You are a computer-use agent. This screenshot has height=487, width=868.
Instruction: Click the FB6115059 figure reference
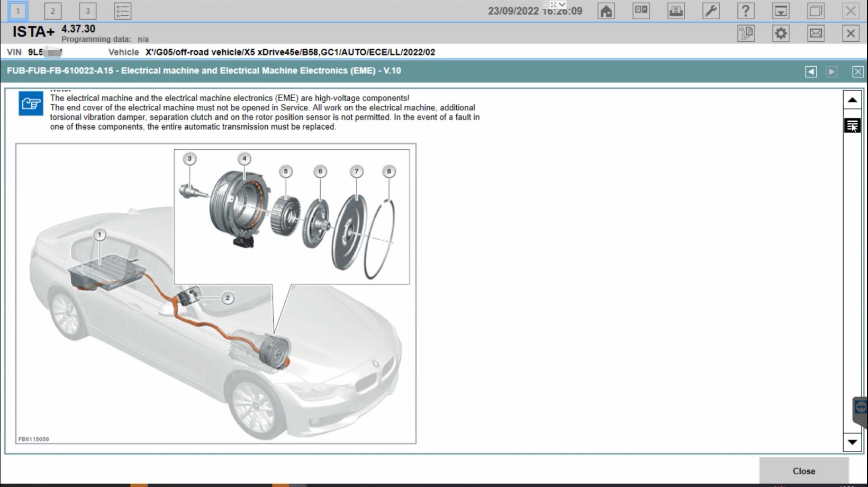pyautogui.click(x=34, y=439)
